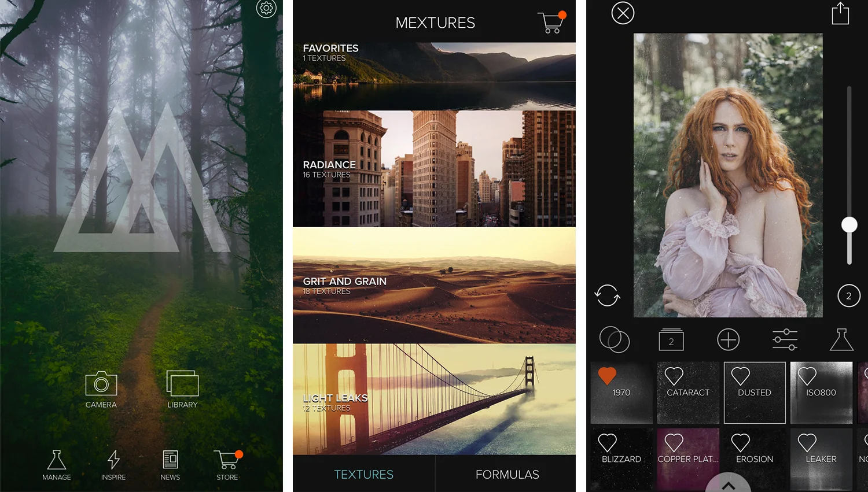868x492 pixels.
Task: Expand the texture drawer with up chevron
Action: coord(728,484)
